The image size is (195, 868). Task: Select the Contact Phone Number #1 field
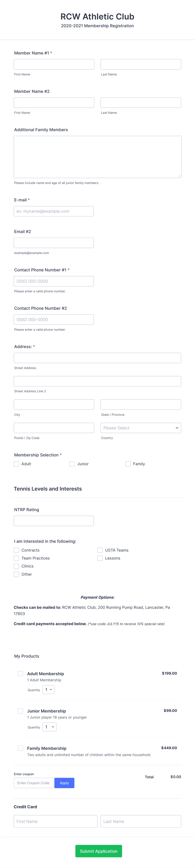coord(54,281)
